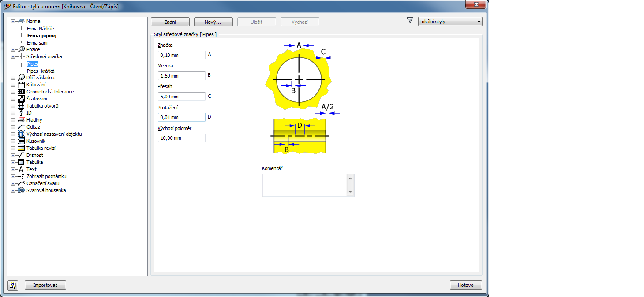The image size is (644, 297).
Task: Click the Hladiny layers icon
Action: point(21,120)
